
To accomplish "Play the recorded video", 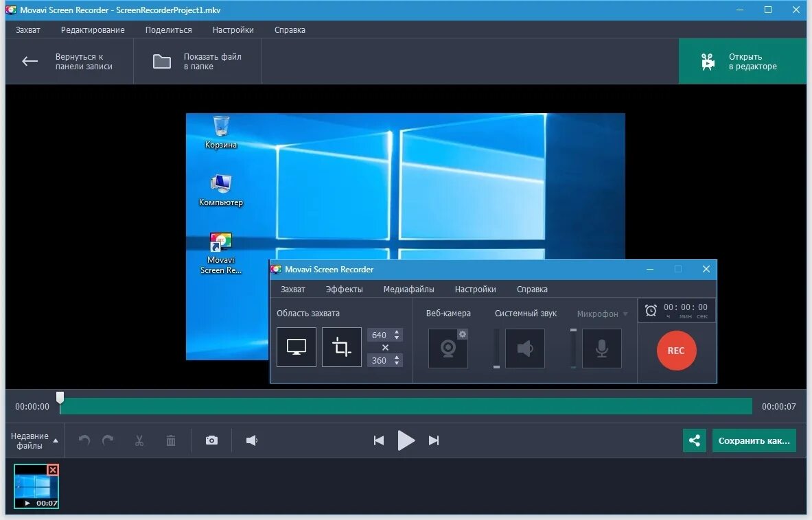I will pyautogui.click(x=406, y=440).
